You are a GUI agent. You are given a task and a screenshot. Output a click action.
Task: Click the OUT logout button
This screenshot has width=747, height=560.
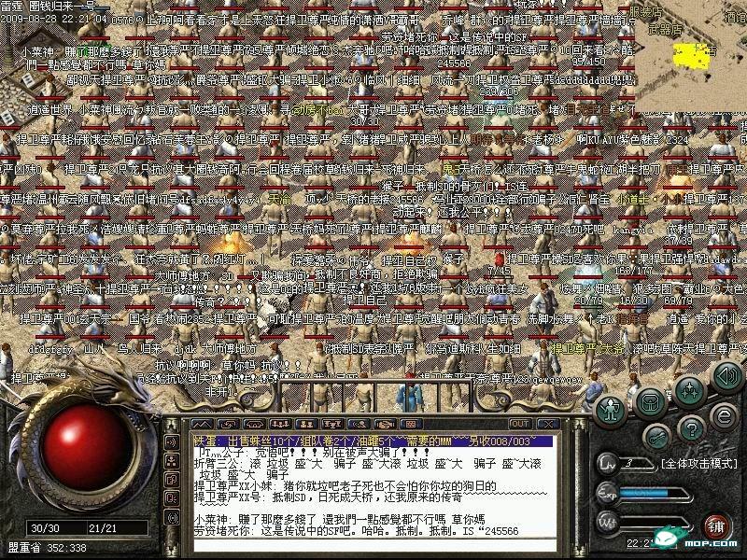pyautogui.click(x=520, y=424)
